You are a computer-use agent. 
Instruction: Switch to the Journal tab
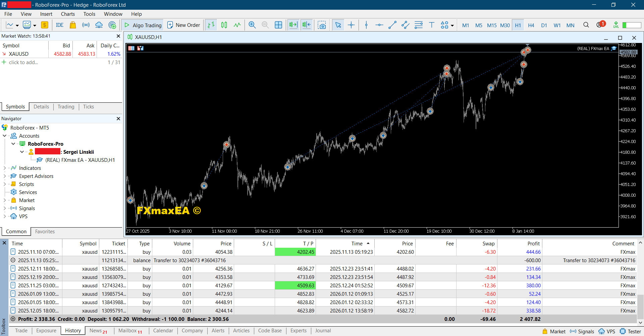click(x=323, y=331)
